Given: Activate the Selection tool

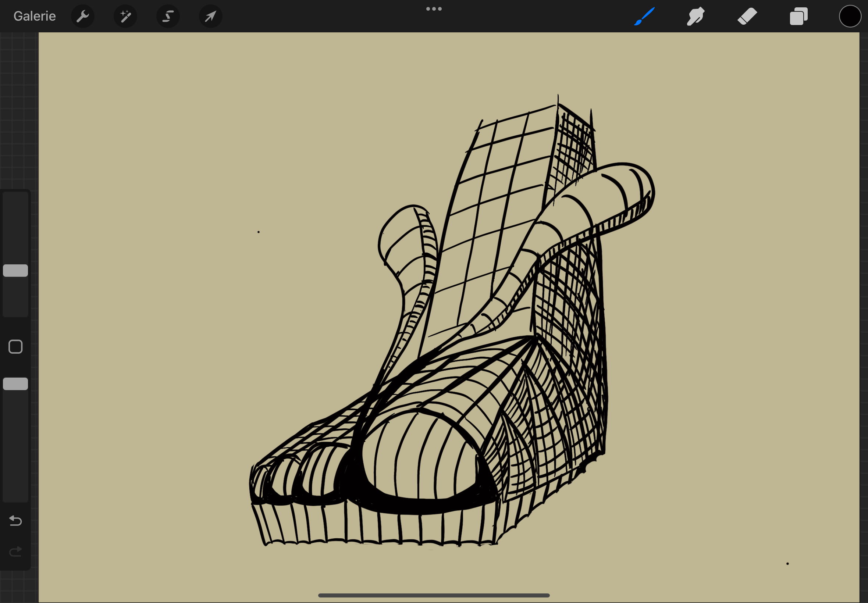Looking at the screenshot, I should coord(168,16).
